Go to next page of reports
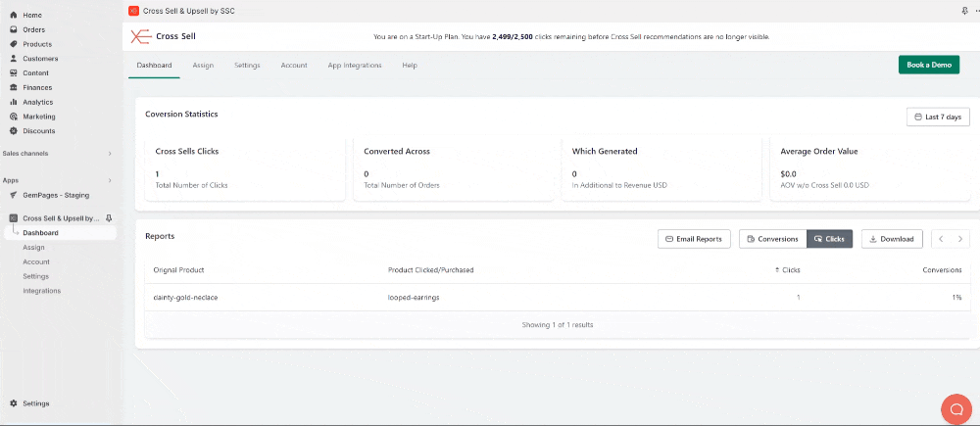The image size is (980, 426). click(x=960, y=239)
